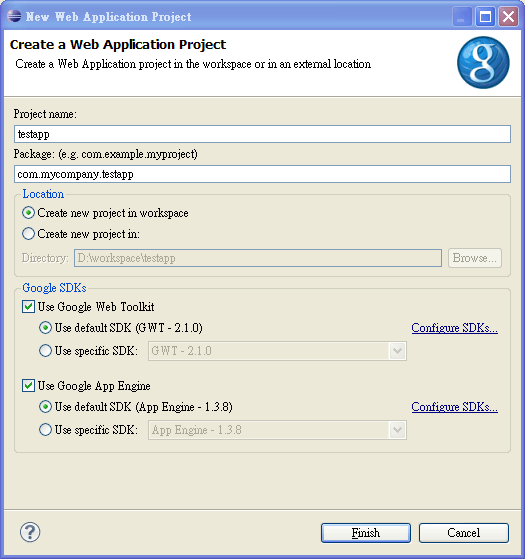Select Use default SDK (App Engine - 1.3.8)

point(135,407)
